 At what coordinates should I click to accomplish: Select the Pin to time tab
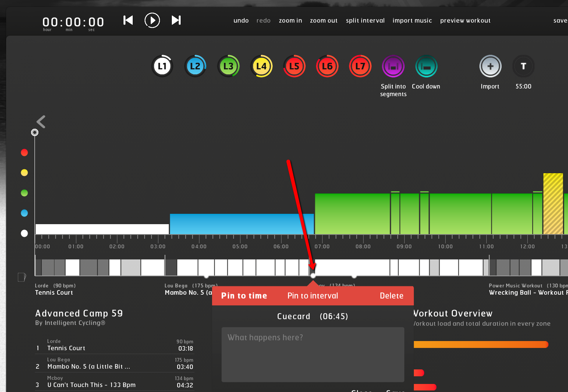coord(244,296)
